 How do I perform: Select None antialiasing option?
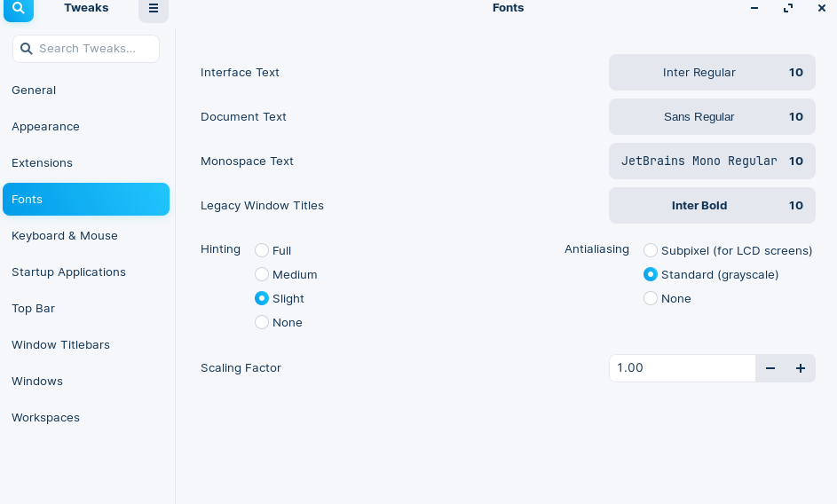pyautogui.click(x=651, y=298)
